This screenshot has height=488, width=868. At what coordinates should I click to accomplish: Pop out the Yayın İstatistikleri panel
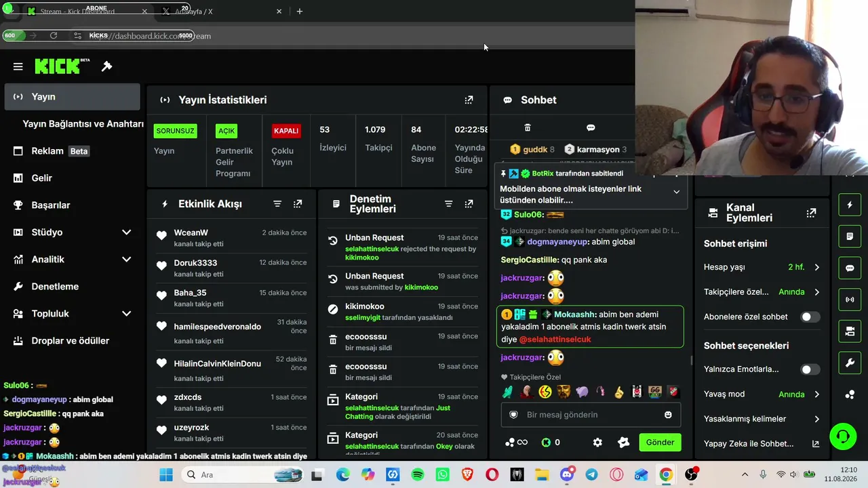pyautogui.click(x=469, y=100)
